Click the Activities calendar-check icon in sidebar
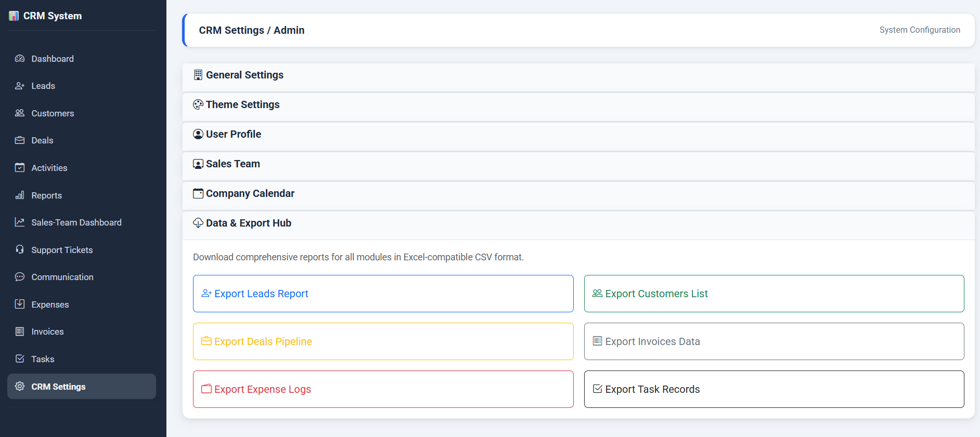980x437 pixels. tap(20, 168)
